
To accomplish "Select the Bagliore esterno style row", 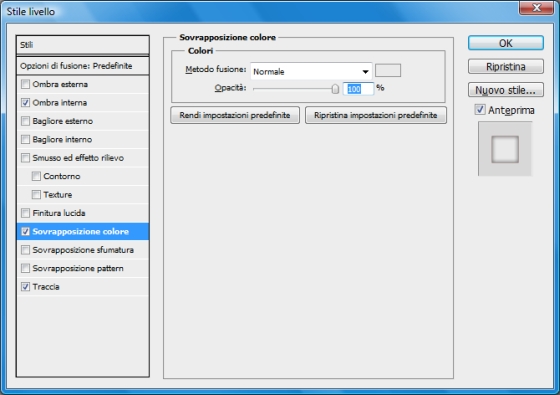I will tap(82, 121).
